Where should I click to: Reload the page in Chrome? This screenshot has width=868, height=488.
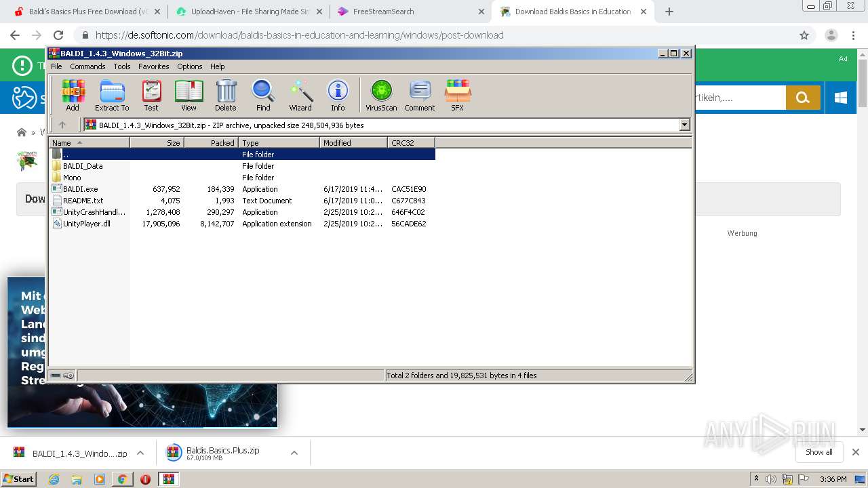pos(58,35)
